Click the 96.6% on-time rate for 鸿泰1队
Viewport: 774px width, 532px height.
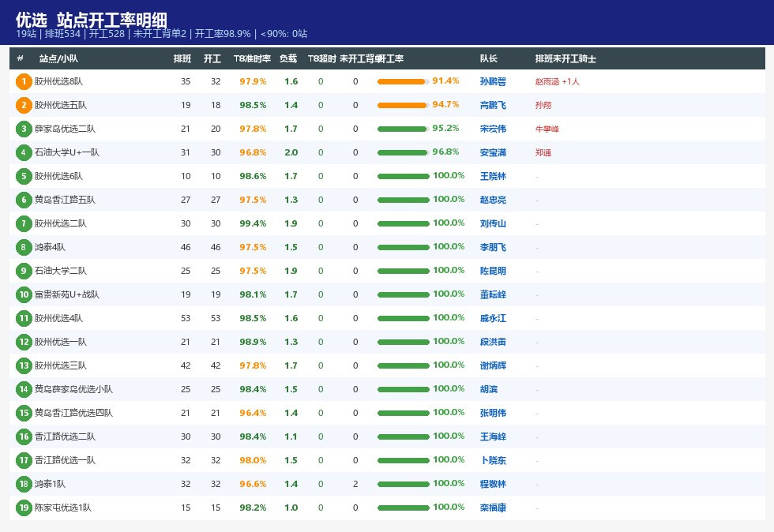tap(253, 484)
